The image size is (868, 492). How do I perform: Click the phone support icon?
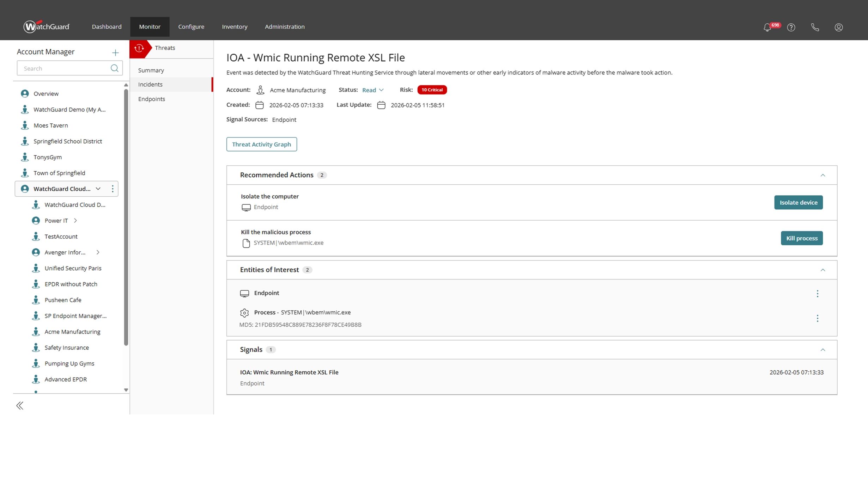[815, 27]
